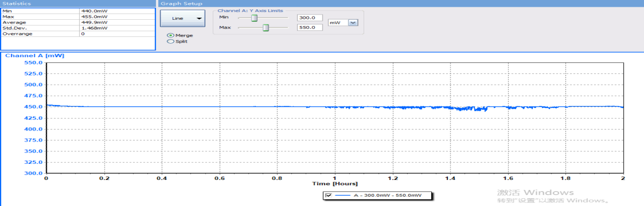Expand the mW units dropdown arrow

(x=353, y=22)
